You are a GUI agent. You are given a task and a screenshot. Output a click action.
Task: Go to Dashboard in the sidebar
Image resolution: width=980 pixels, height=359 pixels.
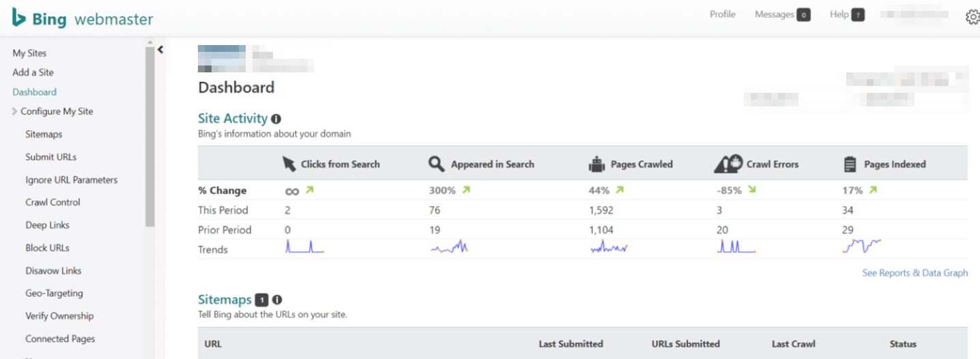(x=34, y=91)
